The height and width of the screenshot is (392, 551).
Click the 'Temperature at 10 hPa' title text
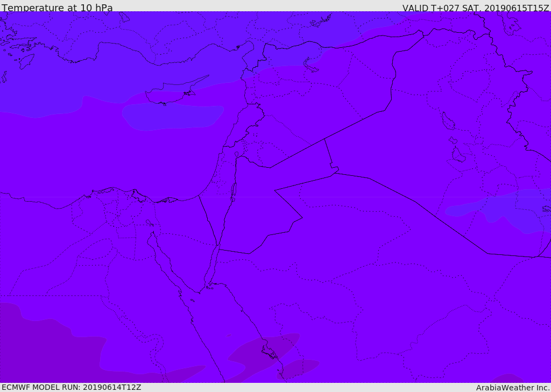[x=57, y=8]
